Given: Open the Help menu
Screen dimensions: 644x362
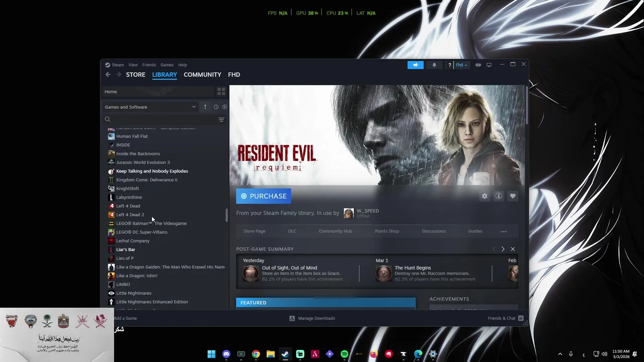Looking at the screenshot, I should (183, 65).
